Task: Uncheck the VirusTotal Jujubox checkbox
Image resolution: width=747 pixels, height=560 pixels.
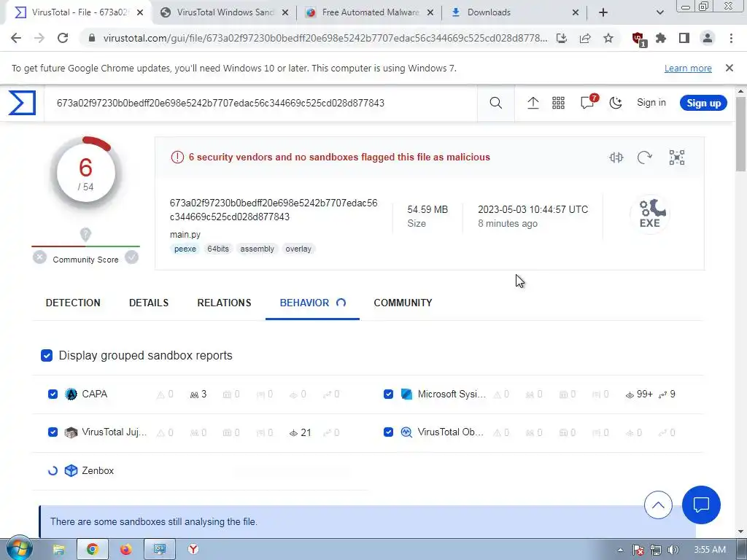Action: [x=53, y=432]
